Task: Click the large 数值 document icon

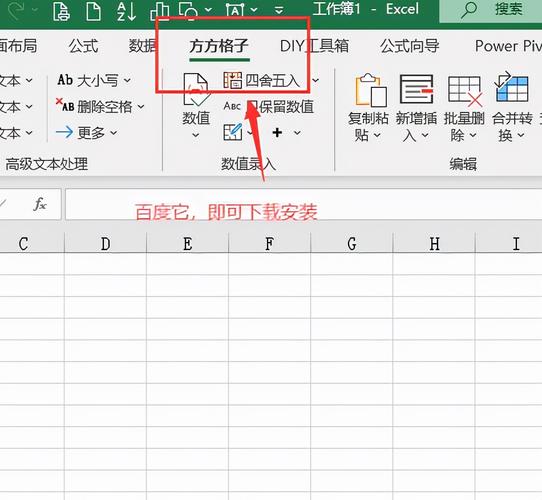Action: (x=196, y=89)
